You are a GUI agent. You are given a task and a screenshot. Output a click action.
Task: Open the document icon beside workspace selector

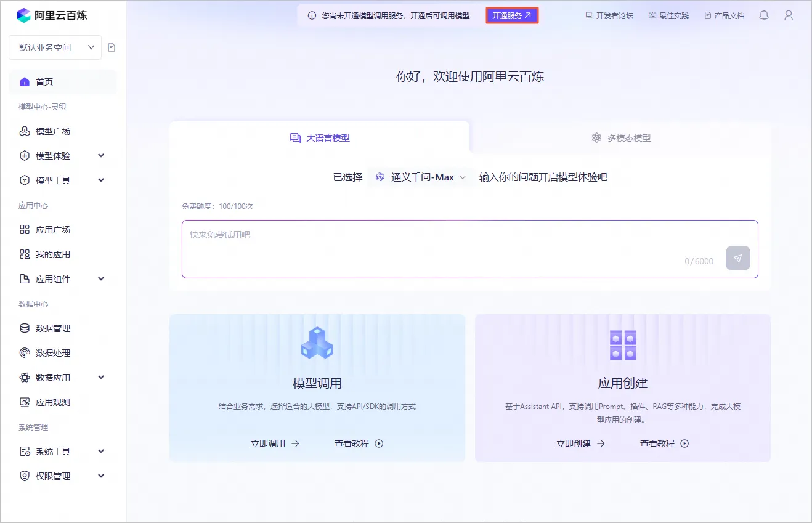click(112, 47)
